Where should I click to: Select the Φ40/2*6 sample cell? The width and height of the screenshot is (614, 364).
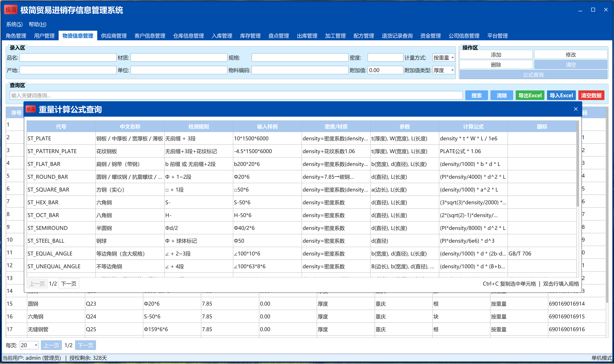click(267, 228)
